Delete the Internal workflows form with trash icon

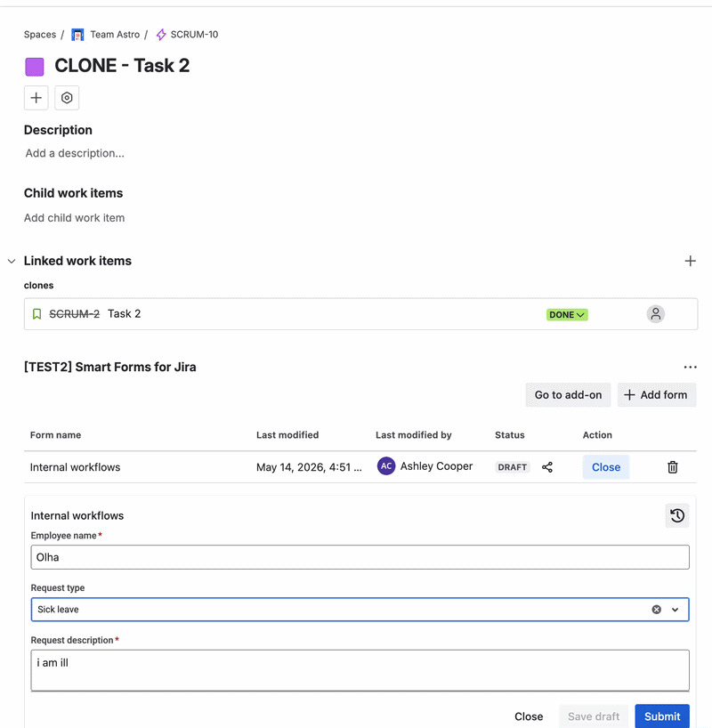point(673,467)
